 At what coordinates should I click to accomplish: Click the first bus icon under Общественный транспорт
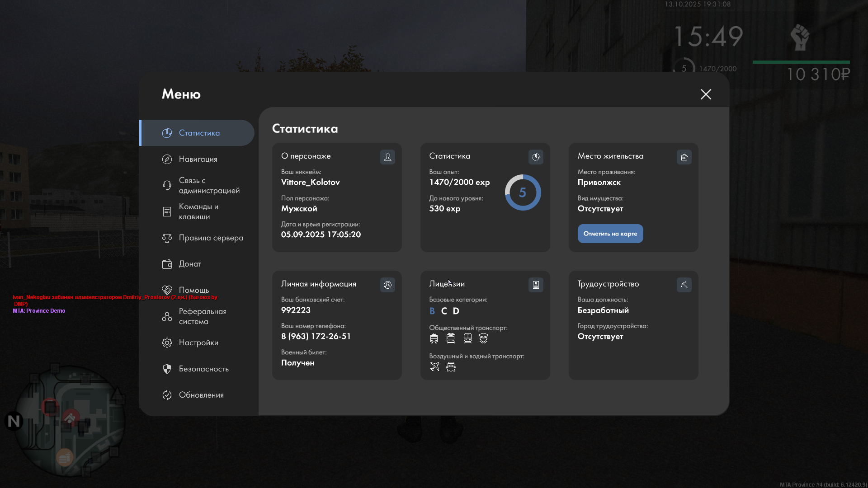434,338
